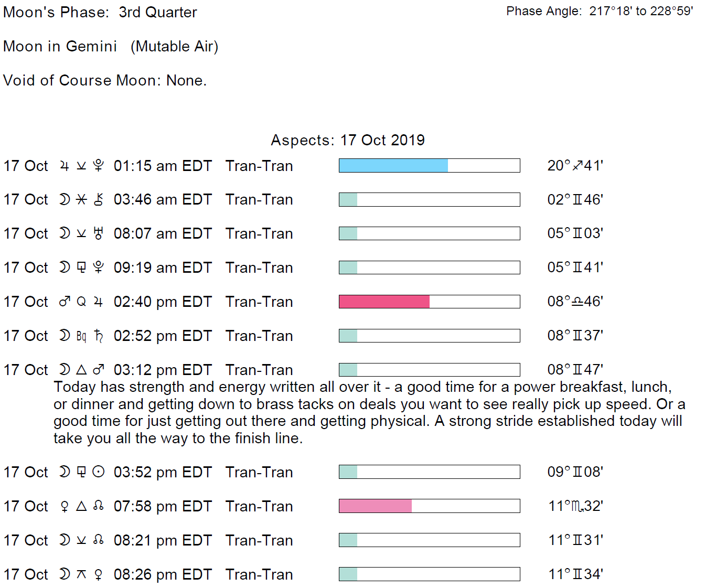Click the Scorpio sign glyph beside 11°32'
Screen dimensions: 716x588
(x=577, y=506)
